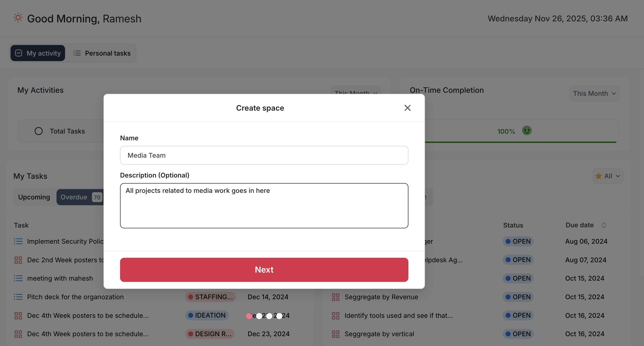Viewport: 644px width, 346px height.
Task: Expand On-Time Completion This Month dropdown
Action: [594, 94]
